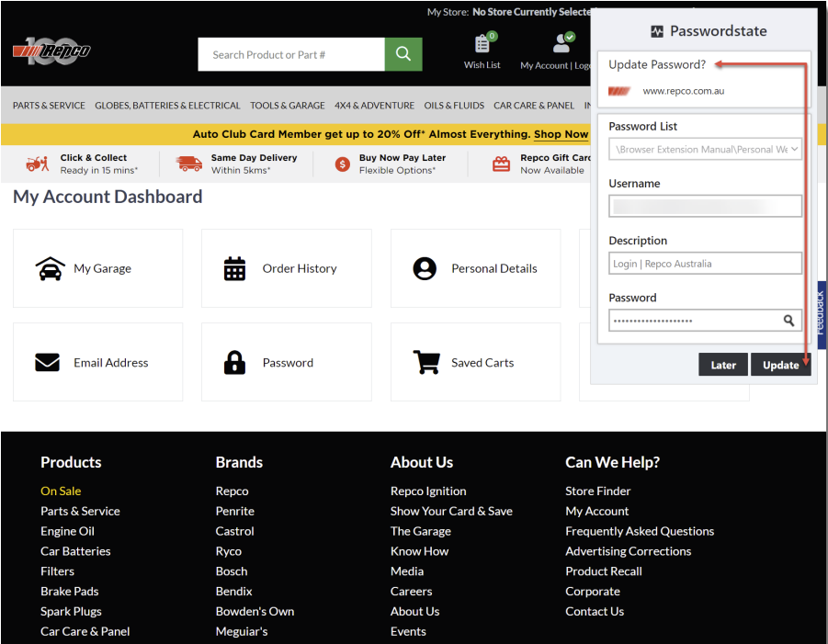Viewport: 828px width, 644px height.
Task: Open the Saved Carts tile label
Action: coord(482,363)
